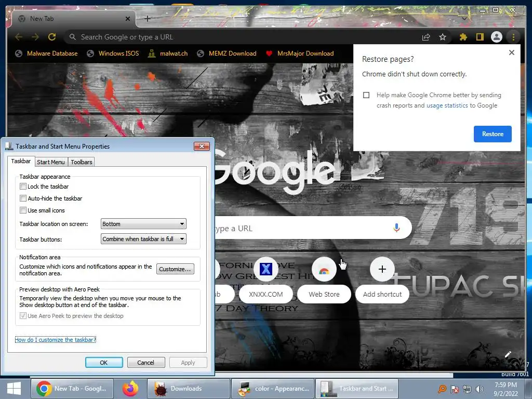Bookmark this tab with the star icon
This screenshot has width=532, height=399.
443,37
